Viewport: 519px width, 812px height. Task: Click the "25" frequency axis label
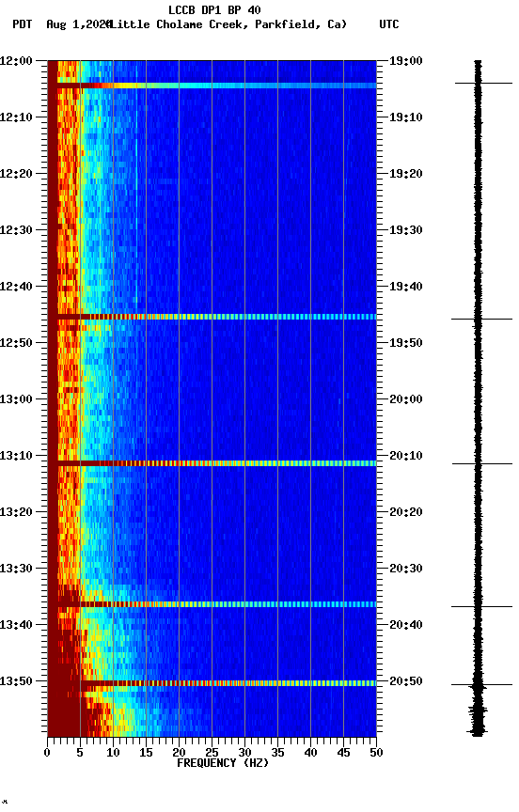212,753
